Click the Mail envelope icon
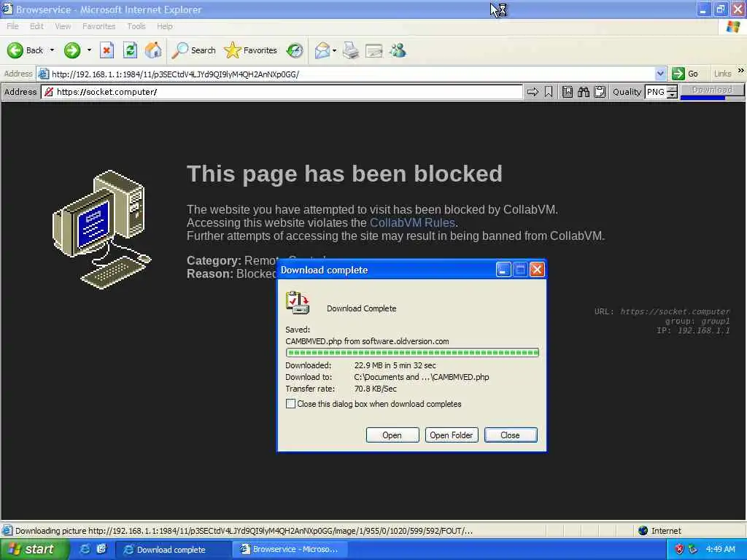 tap(322, 50)
